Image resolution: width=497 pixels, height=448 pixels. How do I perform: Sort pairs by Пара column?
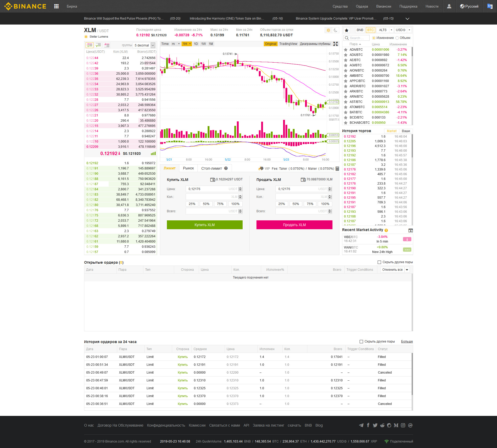[x=355, y=44]
